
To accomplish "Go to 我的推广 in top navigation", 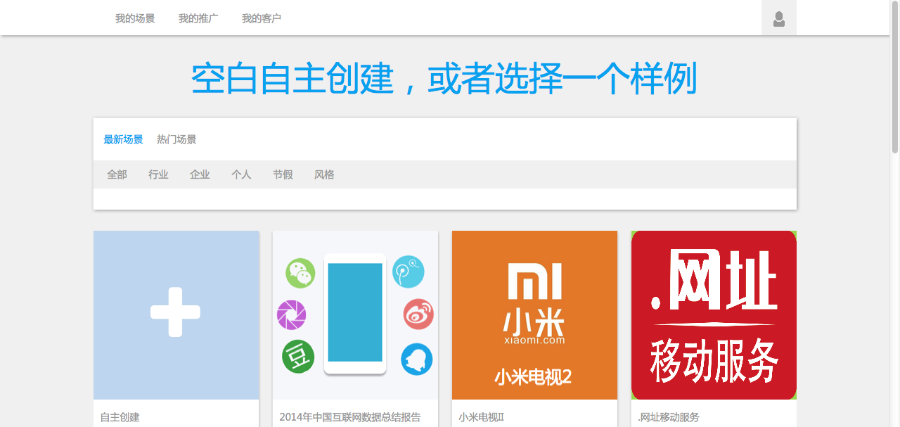I will pos(198,18).
